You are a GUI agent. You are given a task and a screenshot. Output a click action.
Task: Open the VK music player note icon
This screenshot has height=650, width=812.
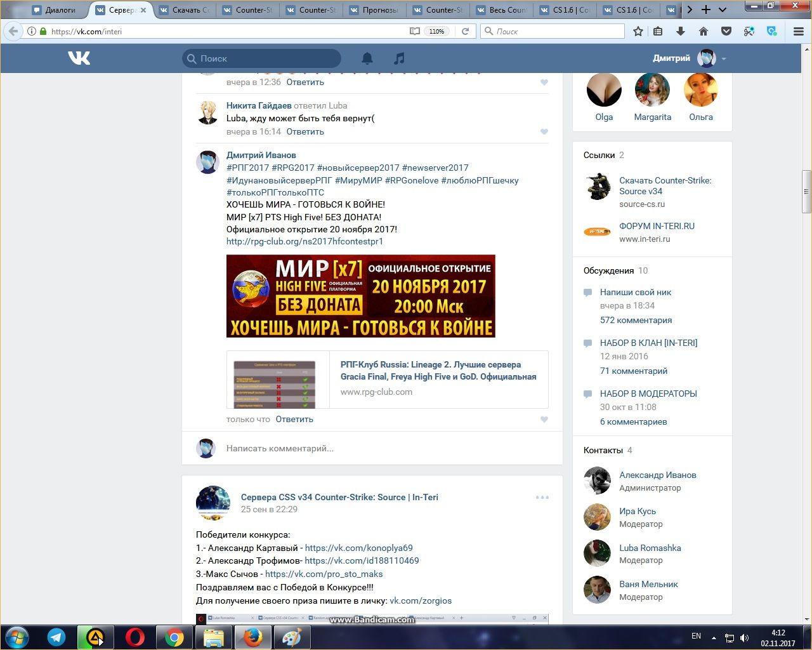[399, 58]
